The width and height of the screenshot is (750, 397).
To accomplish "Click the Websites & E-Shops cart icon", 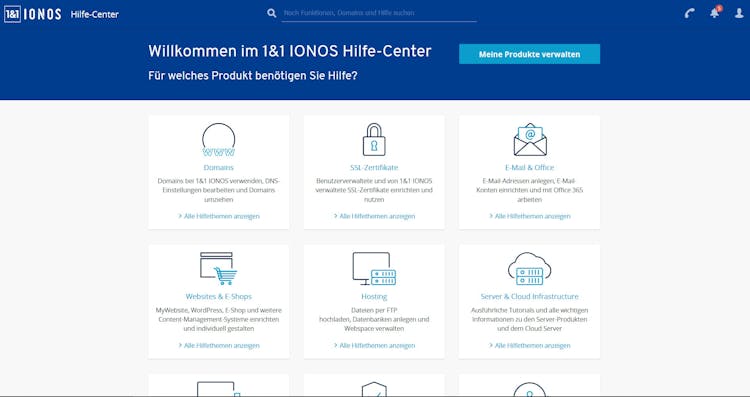I will tap(219, 268).
